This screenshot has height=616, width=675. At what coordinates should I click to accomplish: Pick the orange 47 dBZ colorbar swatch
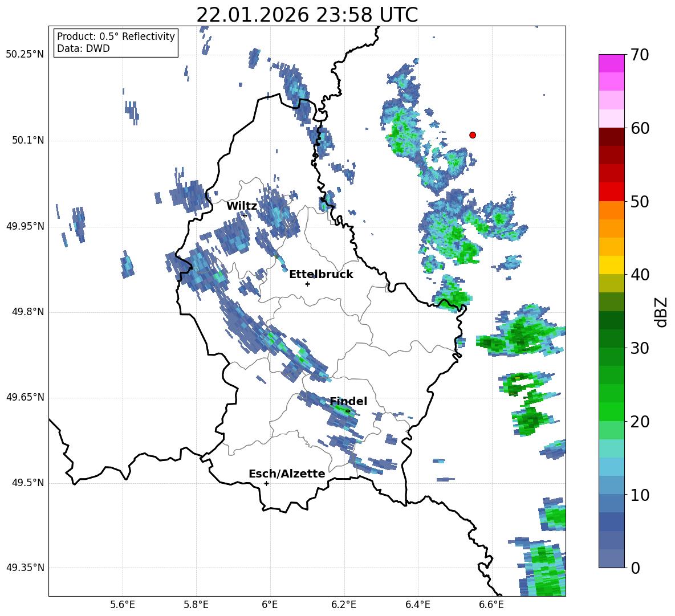click(x=611, y=229)
